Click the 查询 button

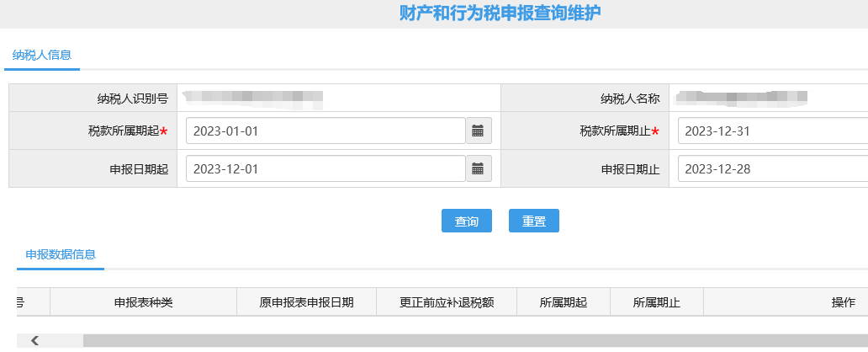pos(467,221)
